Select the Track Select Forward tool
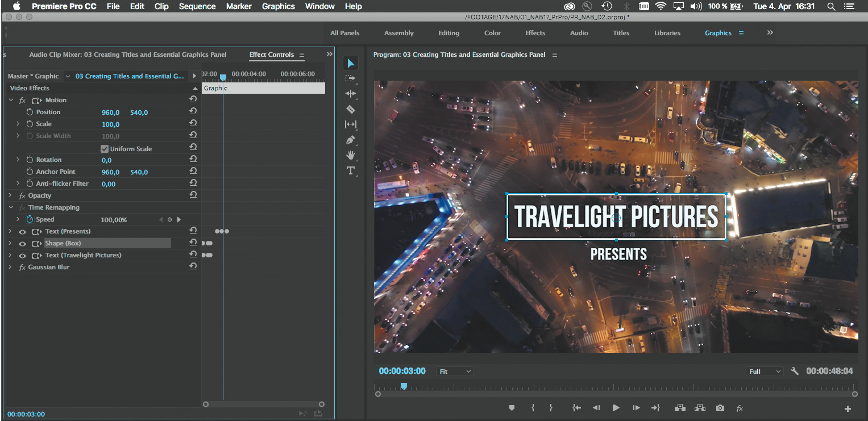The height and width of the screenshot is (421, 868). click(351, 78)
